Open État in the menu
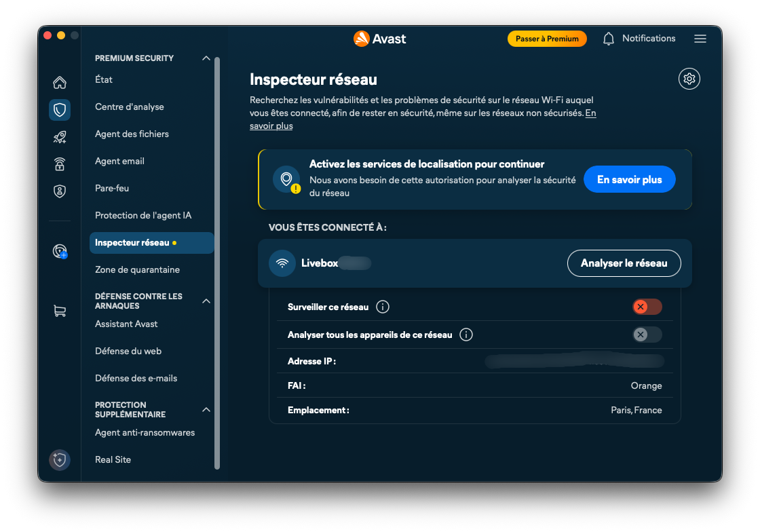The image size is (760, 532). 104,79
